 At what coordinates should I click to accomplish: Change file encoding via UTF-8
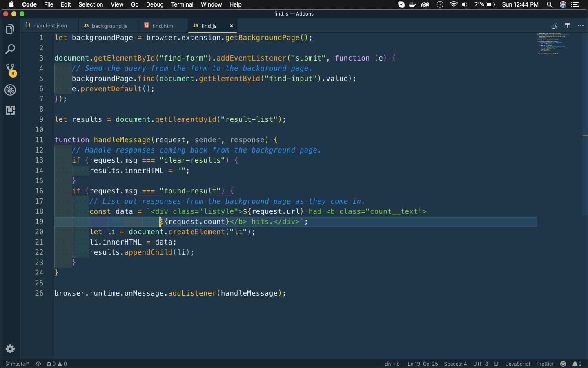481,364
